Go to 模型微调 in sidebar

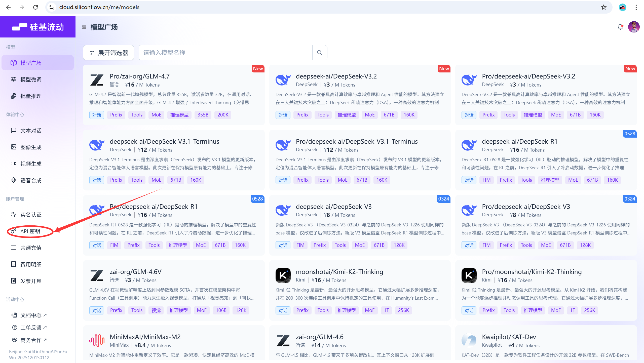[x=31, y=79]
